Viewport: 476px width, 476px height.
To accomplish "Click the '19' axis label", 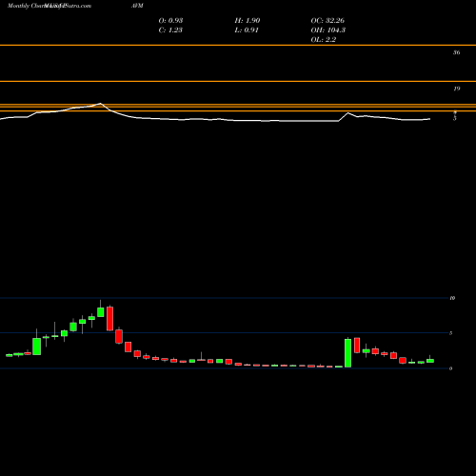I will click(456, 89).
